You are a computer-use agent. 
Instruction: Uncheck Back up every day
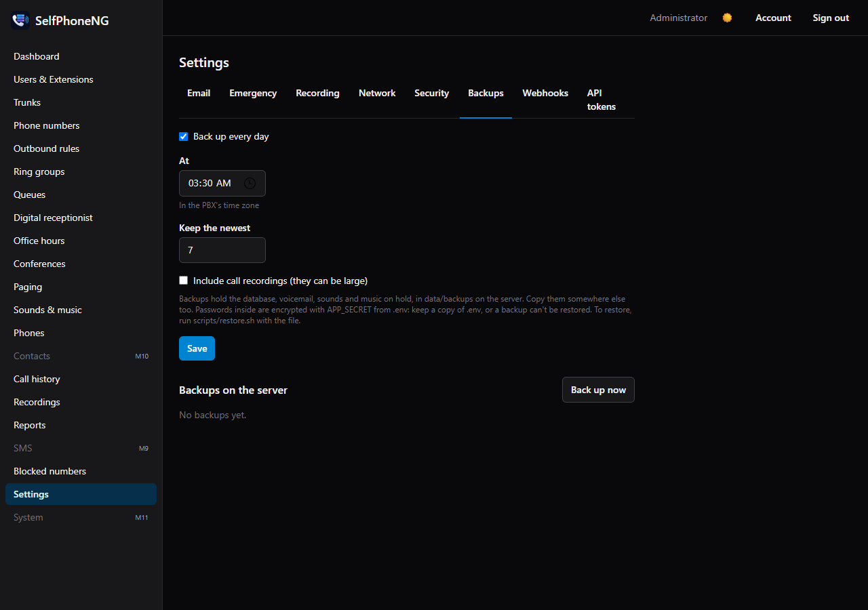click(x=183, y=136)
